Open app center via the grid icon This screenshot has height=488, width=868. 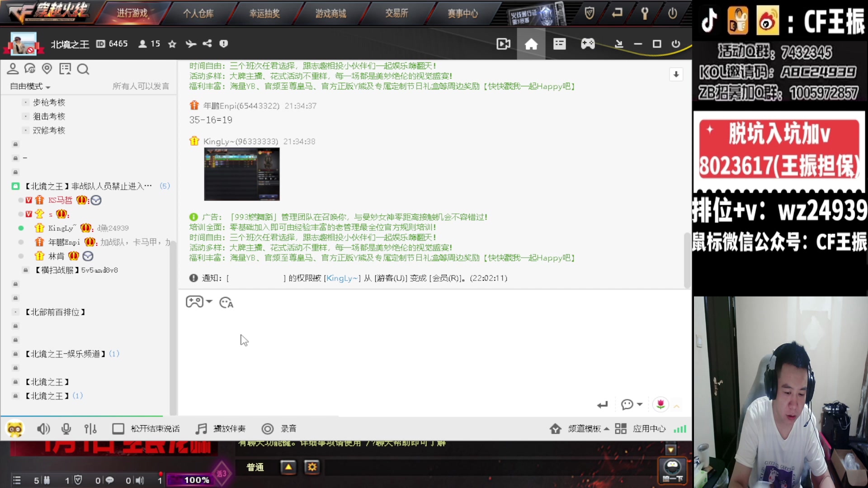click(620, 429)
